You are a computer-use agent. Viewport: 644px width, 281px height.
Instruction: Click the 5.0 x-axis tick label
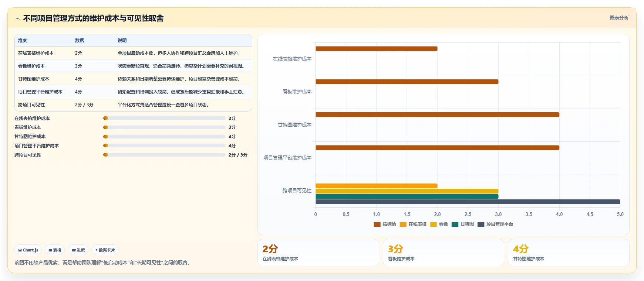[x=620, y=214]
